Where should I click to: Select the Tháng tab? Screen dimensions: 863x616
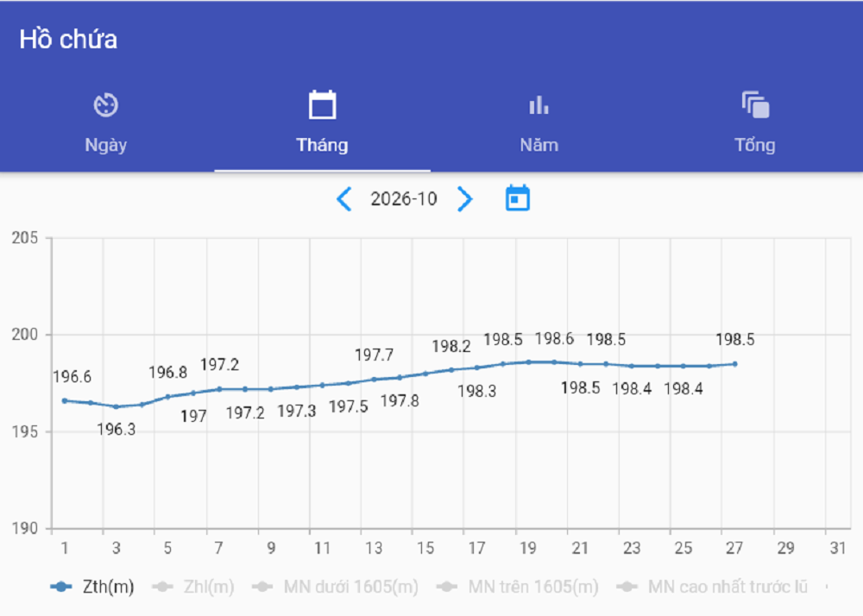323,123
